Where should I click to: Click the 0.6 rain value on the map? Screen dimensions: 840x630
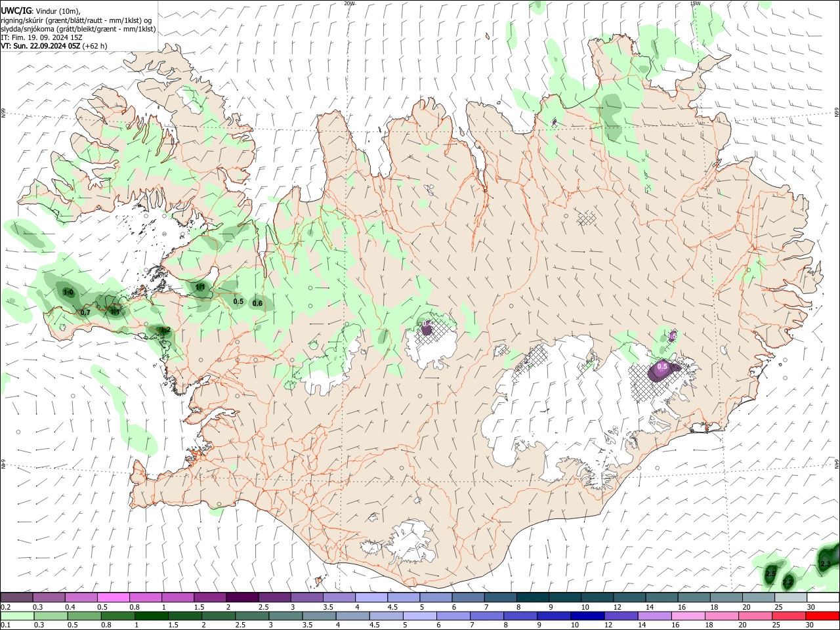257,303
